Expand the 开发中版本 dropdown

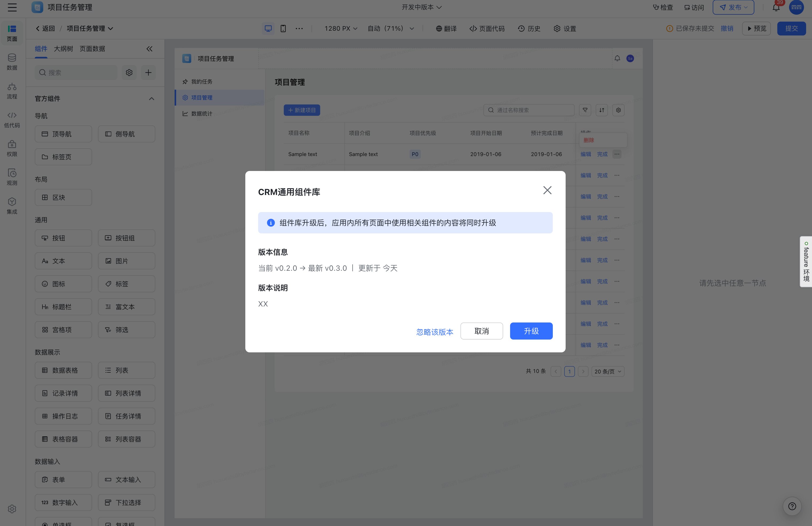coord(421,7)
